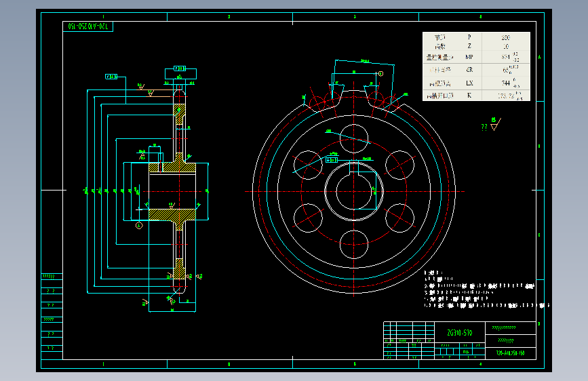Click the tooth count value 10 in table

[x=505, y=47]
